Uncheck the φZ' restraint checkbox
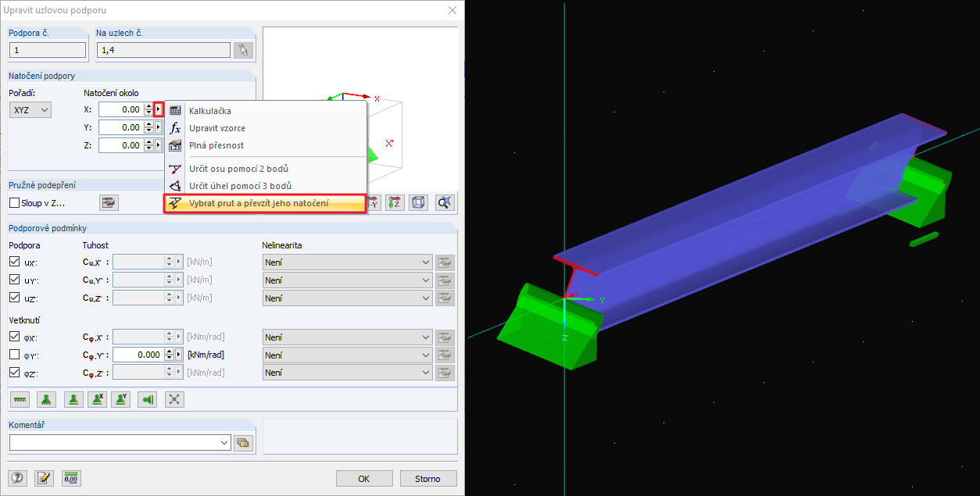This screenshot has width=980, height=496. pyautogui.click(x=15, y=373)
